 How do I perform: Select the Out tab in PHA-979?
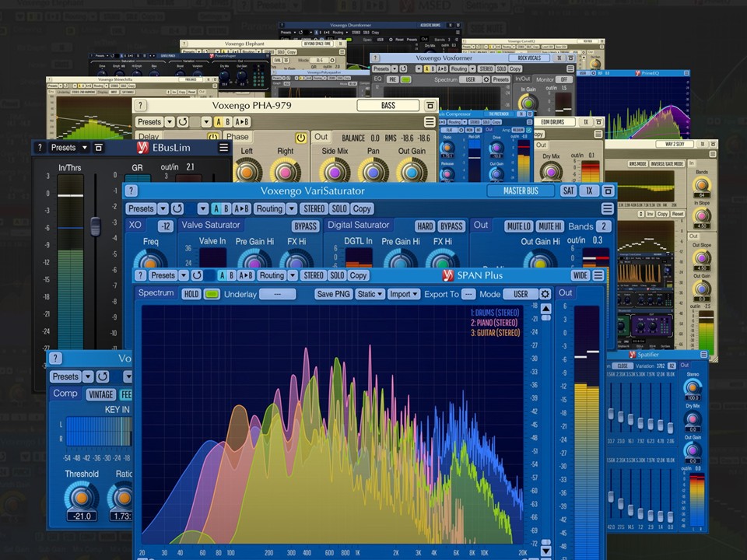pos(321,137)
